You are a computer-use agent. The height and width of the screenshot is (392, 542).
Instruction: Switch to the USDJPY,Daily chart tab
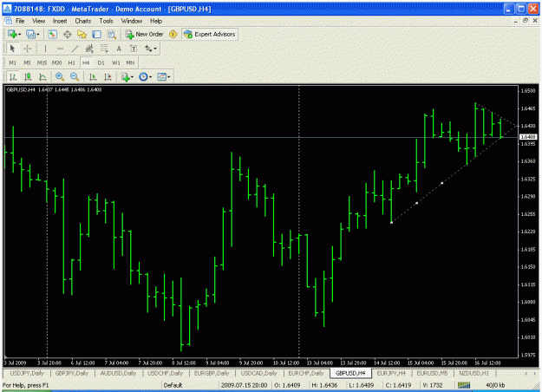point(27,373)
